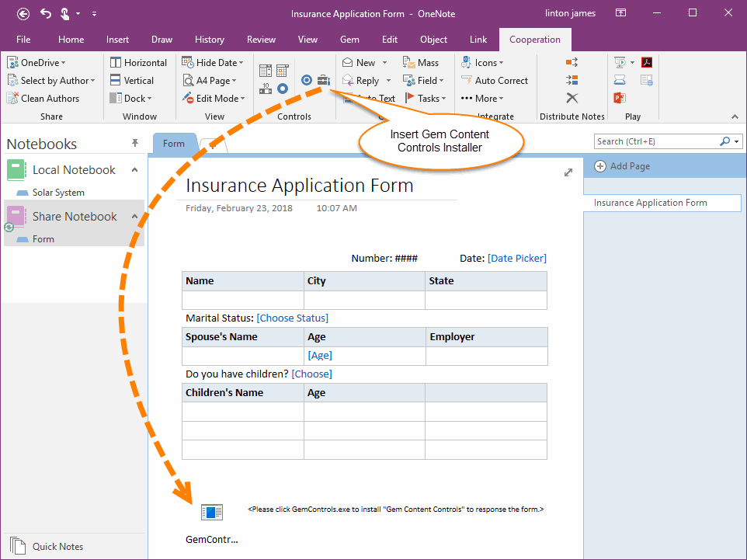
Task: Click Reply mail button
Action: click(360, 81)
